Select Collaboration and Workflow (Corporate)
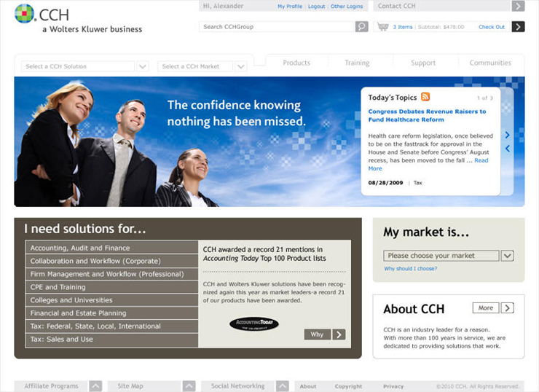This screenshot has width=539, height=392. pyautogui.click(x=111, y=261)
